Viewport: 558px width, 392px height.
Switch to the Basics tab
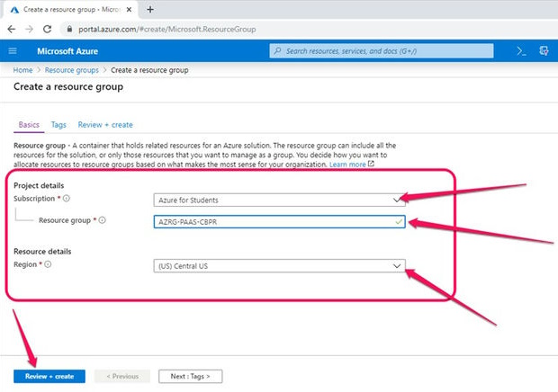click(x=29, y=125)
